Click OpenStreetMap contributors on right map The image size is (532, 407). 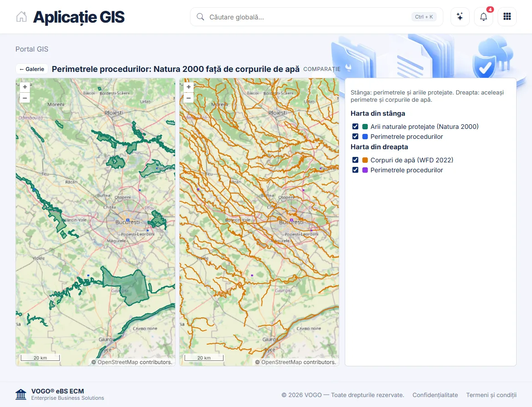pyautogui.click(x=299, y=362)
